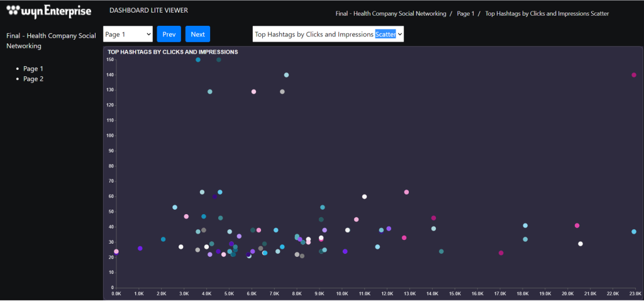
Task: Open the Top Hashtags Scatter chart dropdown
Action: click(x=328, y=35)
